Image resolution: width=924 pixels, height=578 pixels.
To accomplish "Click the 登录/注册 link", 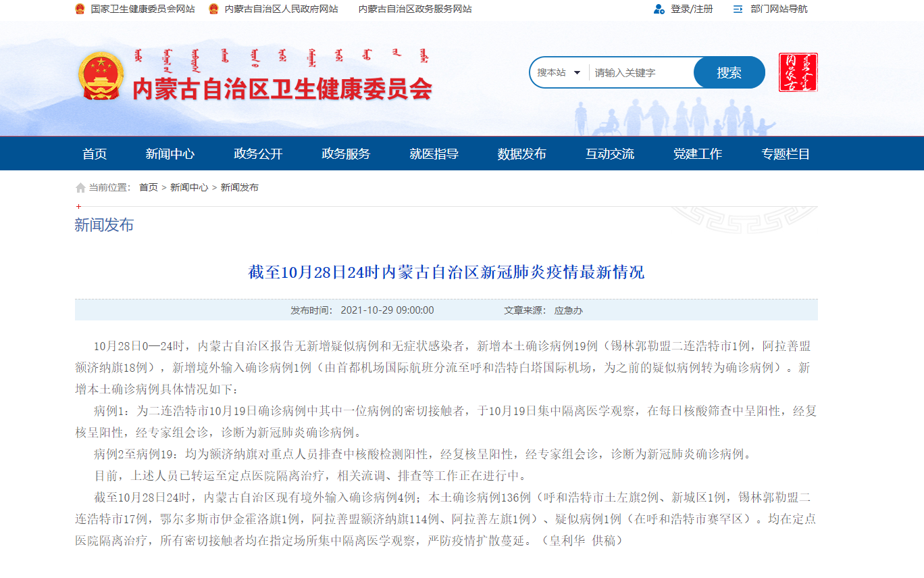I will 691,9.
